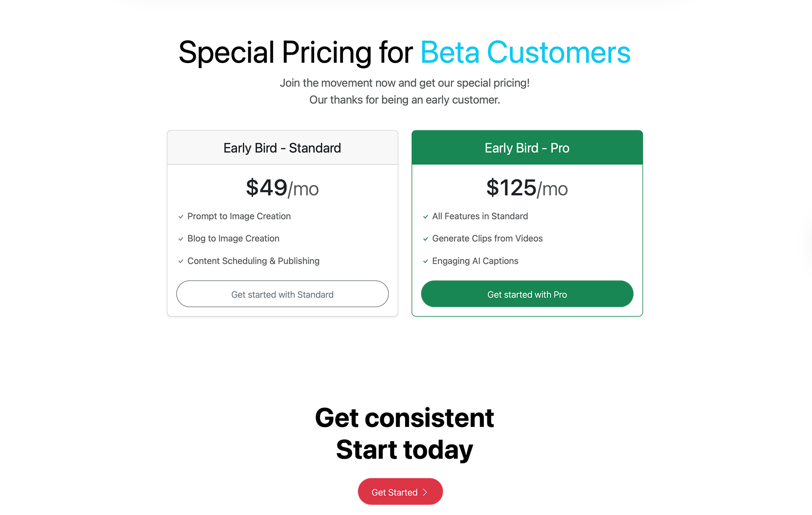The width and height of the screenshot is (812, 515).
Task: Click the red Get Started button
Action: click(400, 492)
